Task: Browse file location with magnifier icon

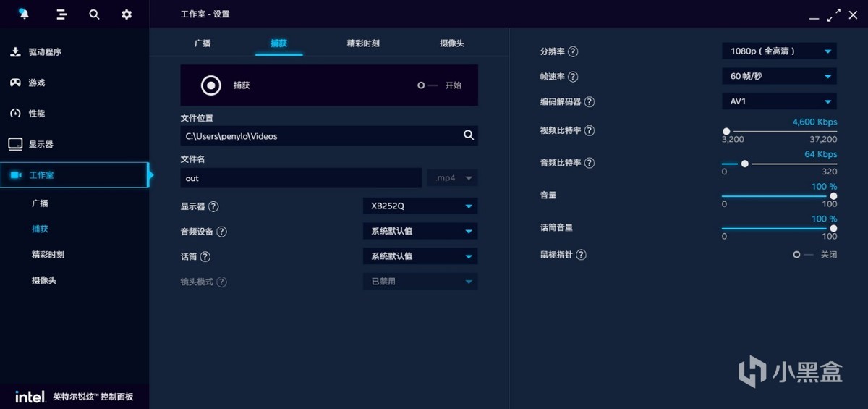Action: 469,135
